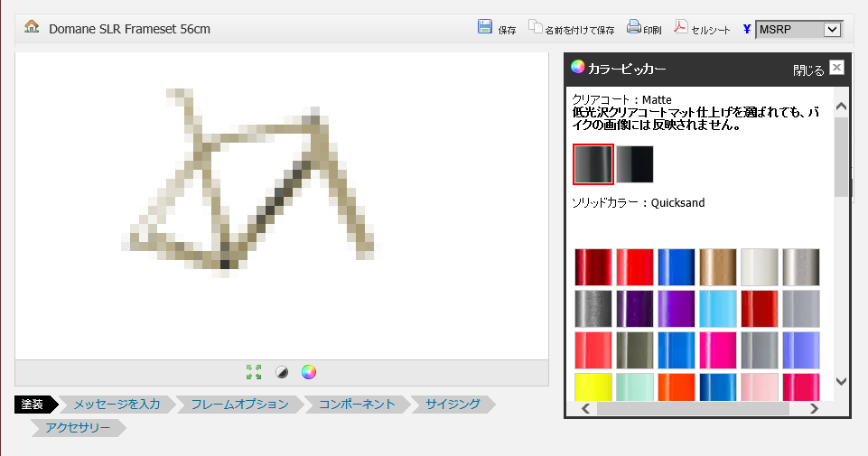Select the glossy black clearcoat swatch
This screenshot has width=868, height=456.
click(635, 164)
